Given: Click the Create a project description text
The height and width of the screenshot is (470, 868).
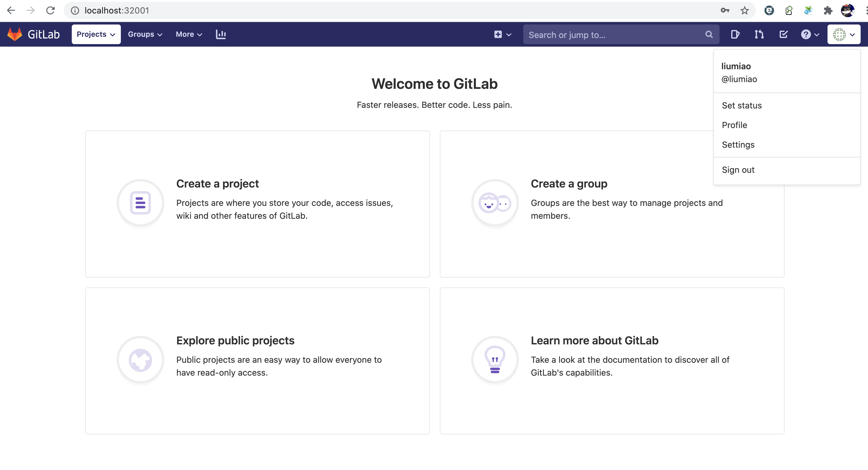Looking at the screenshot, I should click(285, 209).
